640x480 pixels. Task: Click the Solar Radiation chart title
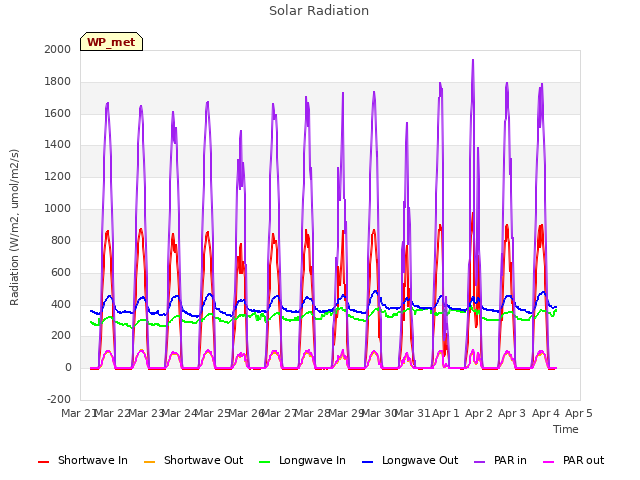pos(319,11)
